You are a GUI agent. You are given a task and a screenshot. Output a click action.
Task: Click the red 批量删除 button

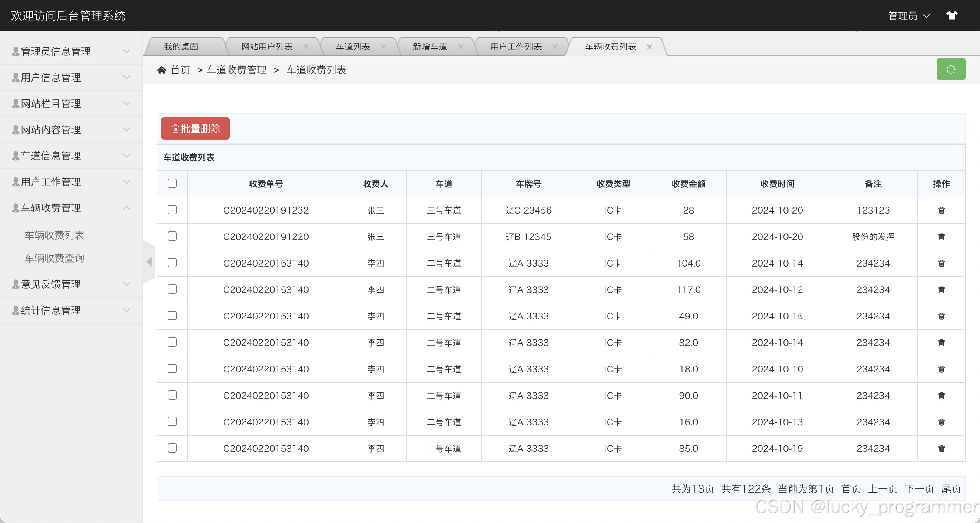[195, 128]
